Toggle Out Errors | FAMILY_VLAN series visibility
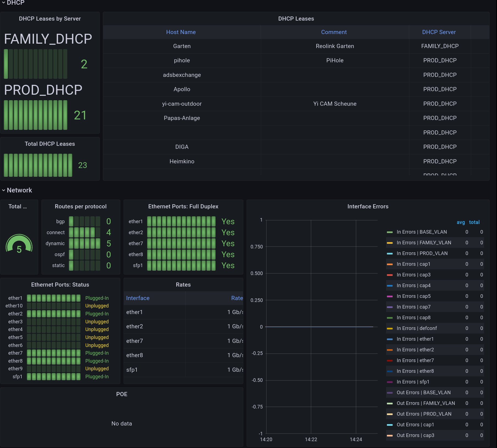The width and height of the screenshot is (497, 448). coord(426,403)
